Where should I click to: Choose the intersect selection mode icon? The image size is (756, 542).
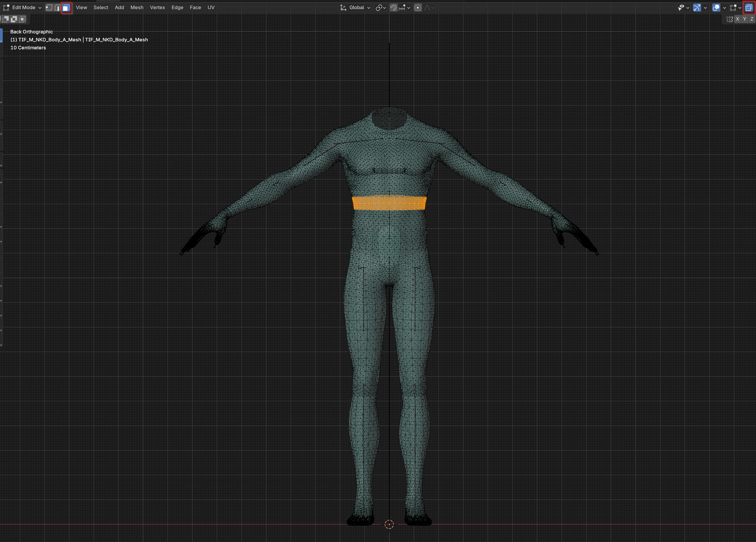pos(22,19)
